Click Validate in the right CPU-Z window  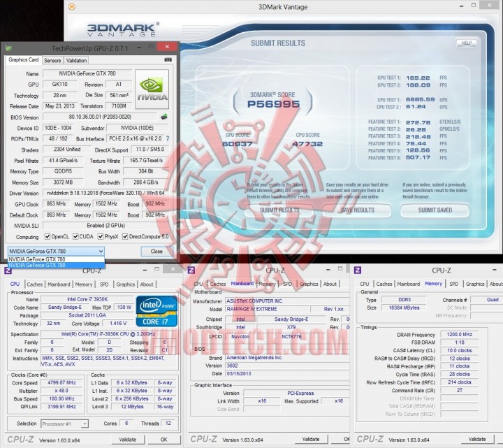pos(477,439)
